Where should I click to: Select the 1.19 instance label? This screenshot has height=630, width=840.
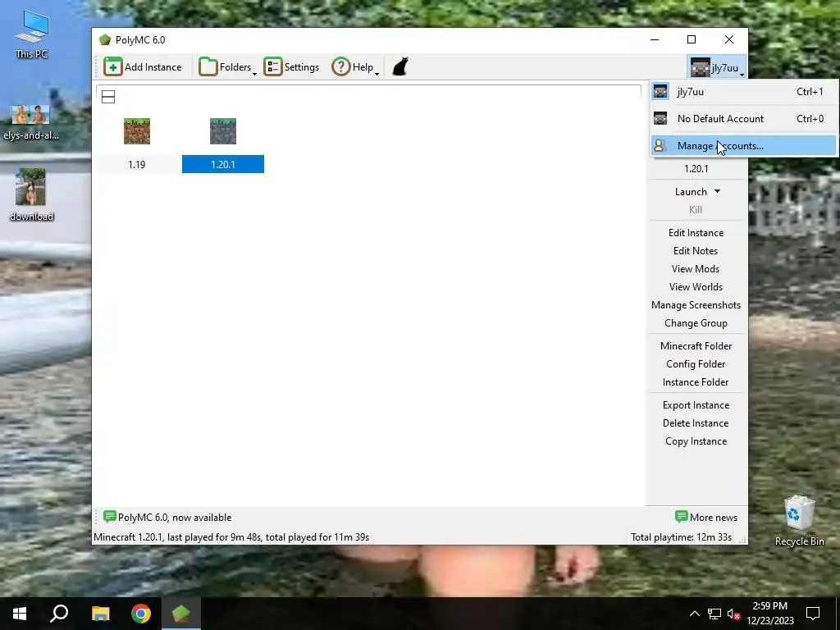coord(137,164)
